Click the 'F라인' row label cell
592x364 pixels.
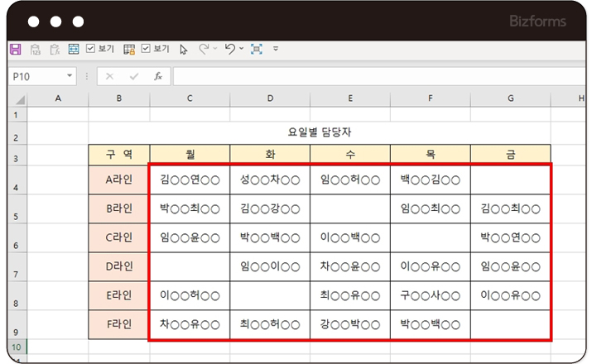tap(119, 324)
